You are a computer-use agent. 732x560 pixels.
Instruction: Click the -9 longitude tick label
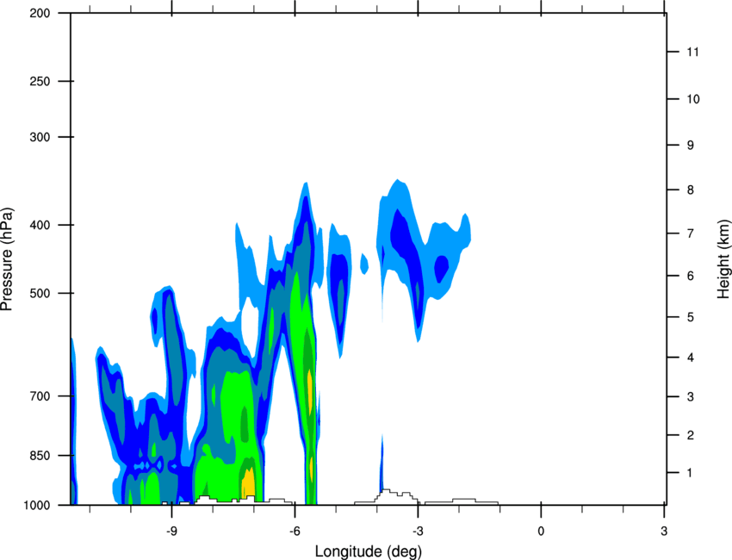[171, 531]
